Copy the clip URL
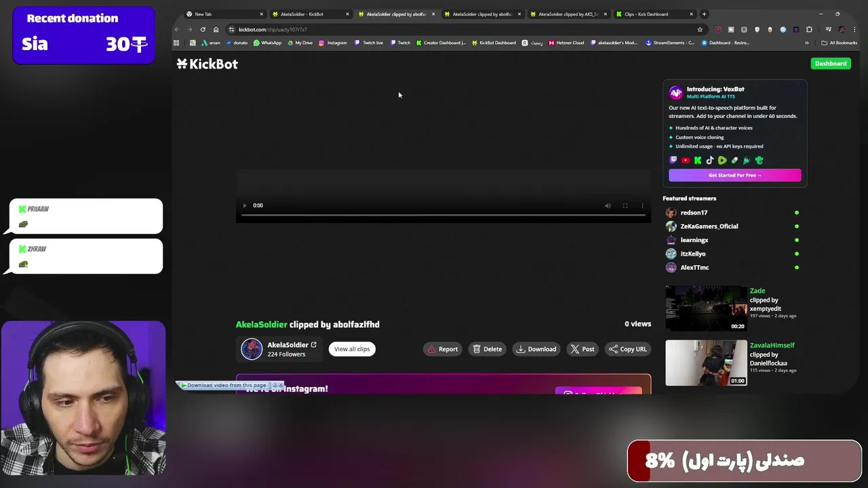 (628, 349)
